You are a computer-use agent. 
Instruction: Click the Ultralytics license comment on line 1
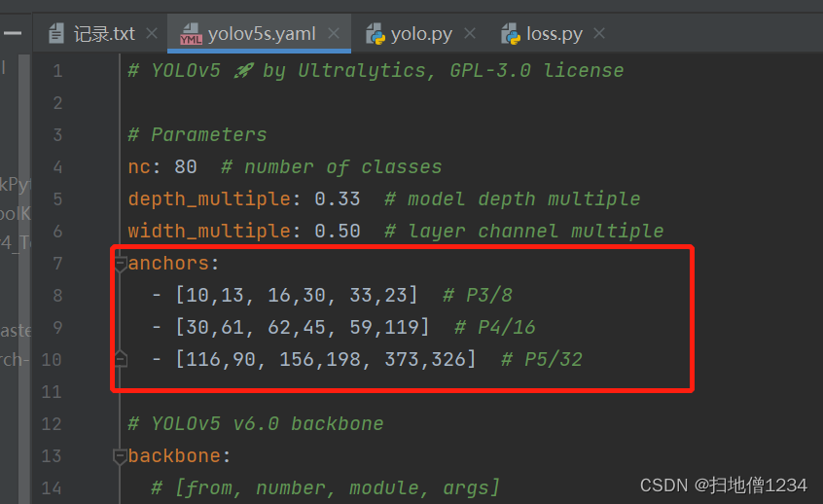(376, 70)
